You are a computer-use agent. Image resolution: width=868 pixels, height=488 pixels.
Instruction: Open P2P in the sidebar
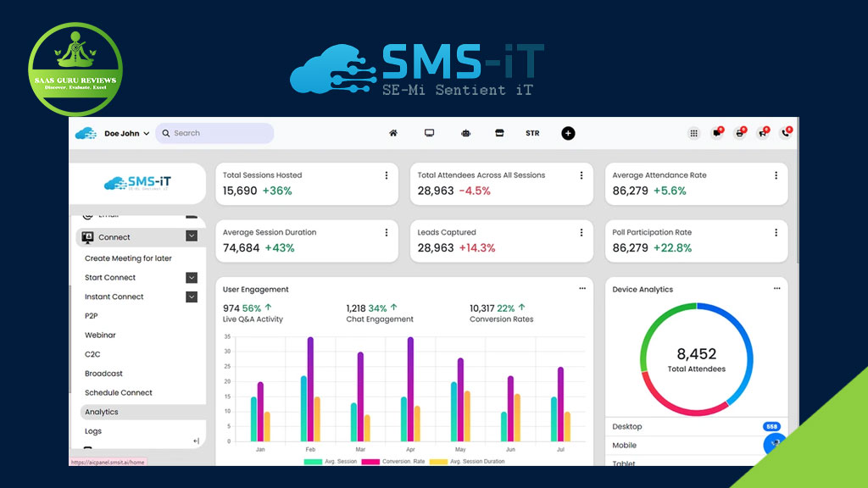tap(92, 316)
